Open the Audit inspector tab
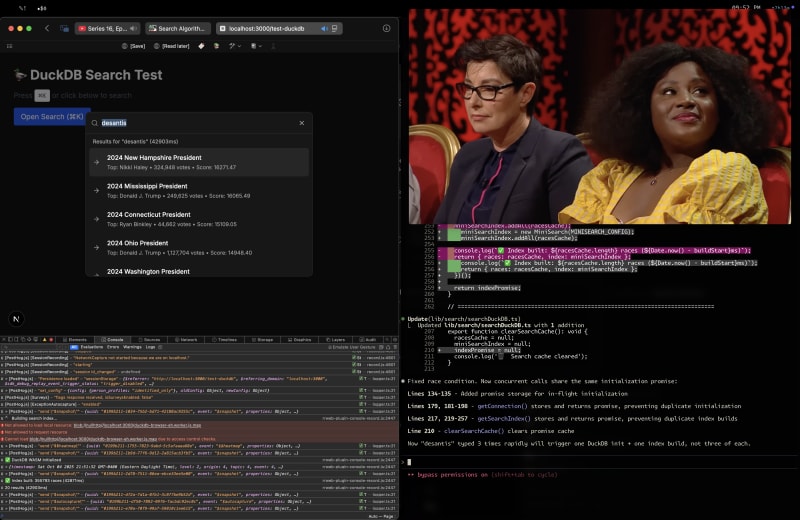This screenshot has height=520, width=800. [x=368, y=339]
